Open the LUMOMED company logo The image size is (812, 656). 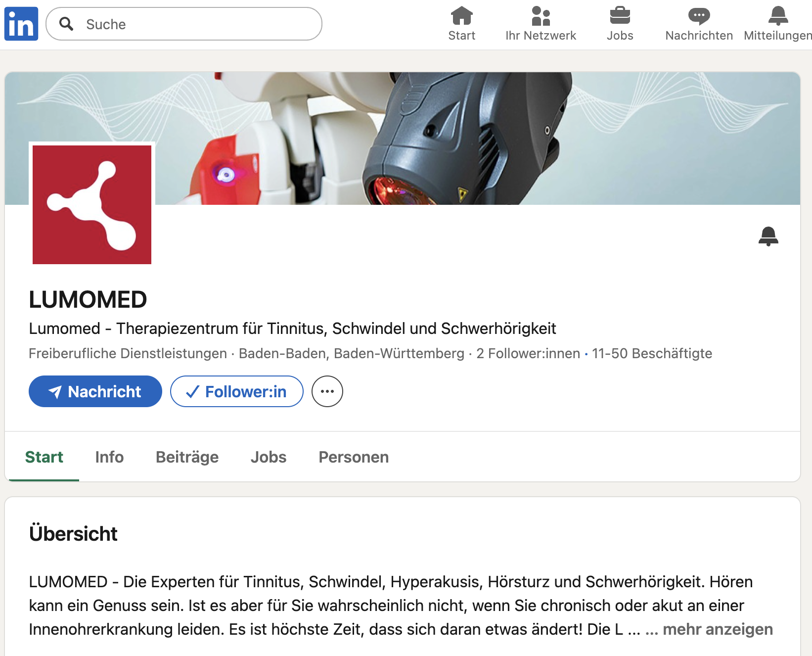point(92,204)
